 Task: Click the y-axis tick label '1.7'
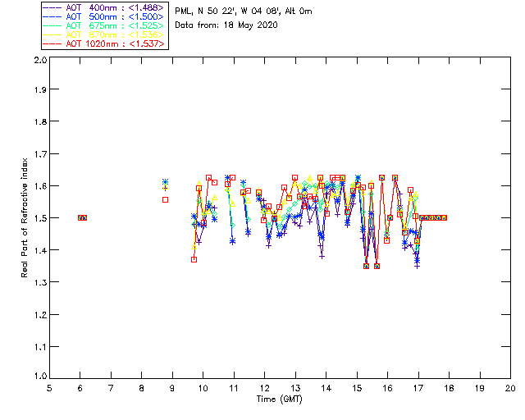(x=40, y=154)
